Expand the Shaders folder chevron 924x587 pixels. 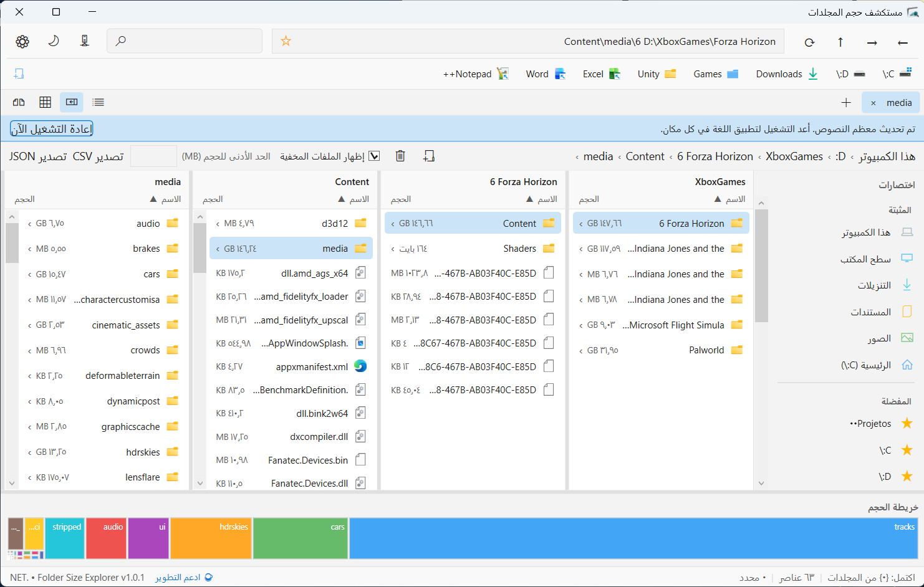click(x=393, y=249)
